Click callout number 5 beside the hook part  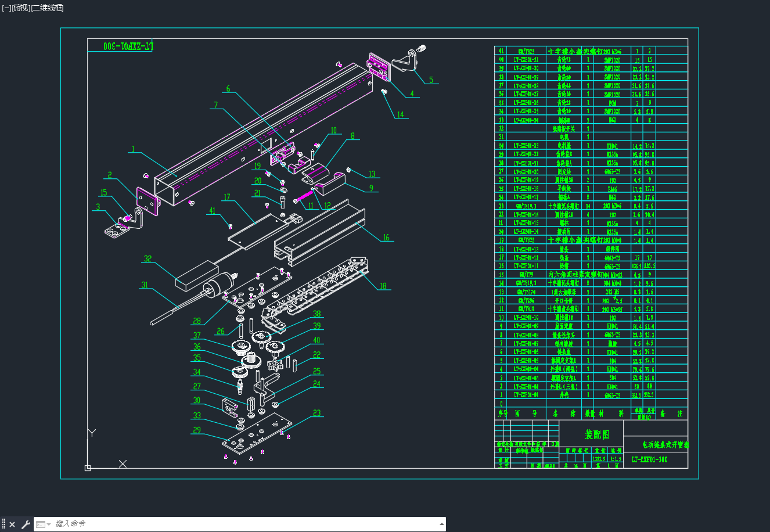(x=431, y=80)
